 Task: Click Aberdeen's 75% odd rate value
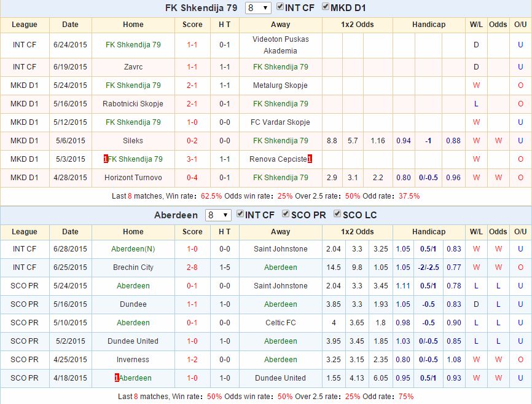406,397
